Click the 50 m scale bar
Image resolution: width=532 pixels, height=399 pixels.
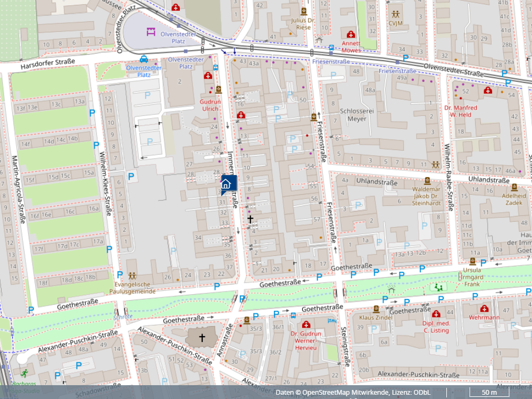pos(489,393)
